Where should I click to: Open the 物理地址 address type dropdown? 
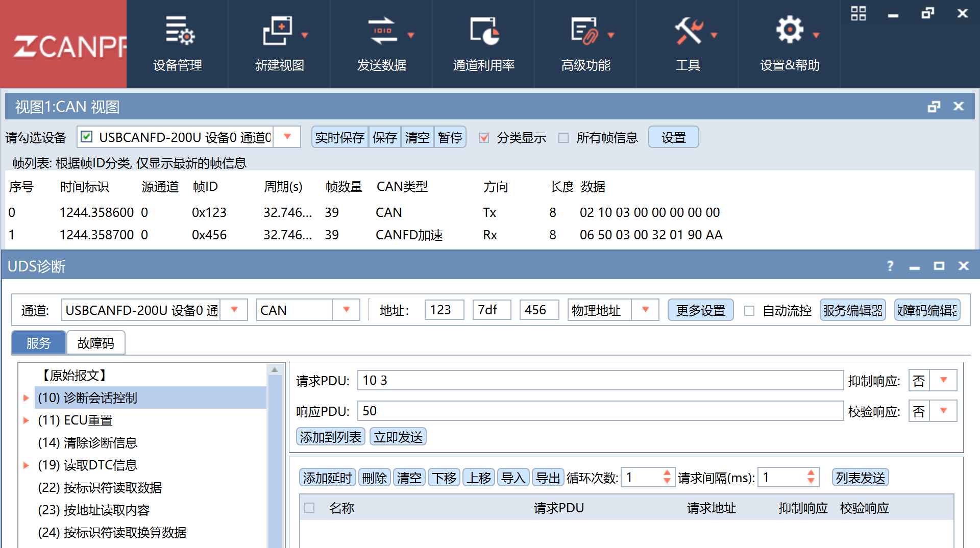(x=645, y=310)
